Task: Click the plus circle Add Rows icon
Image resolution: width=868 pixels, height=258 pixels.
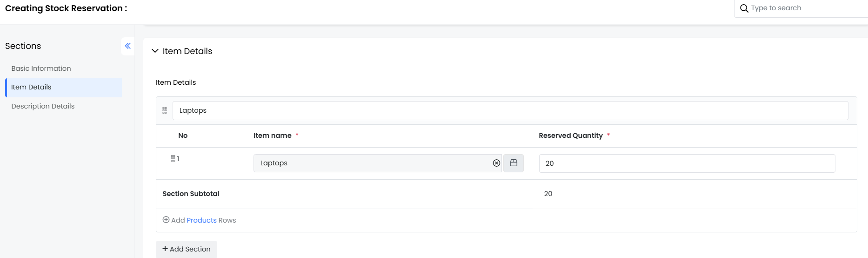Action: 166,220
